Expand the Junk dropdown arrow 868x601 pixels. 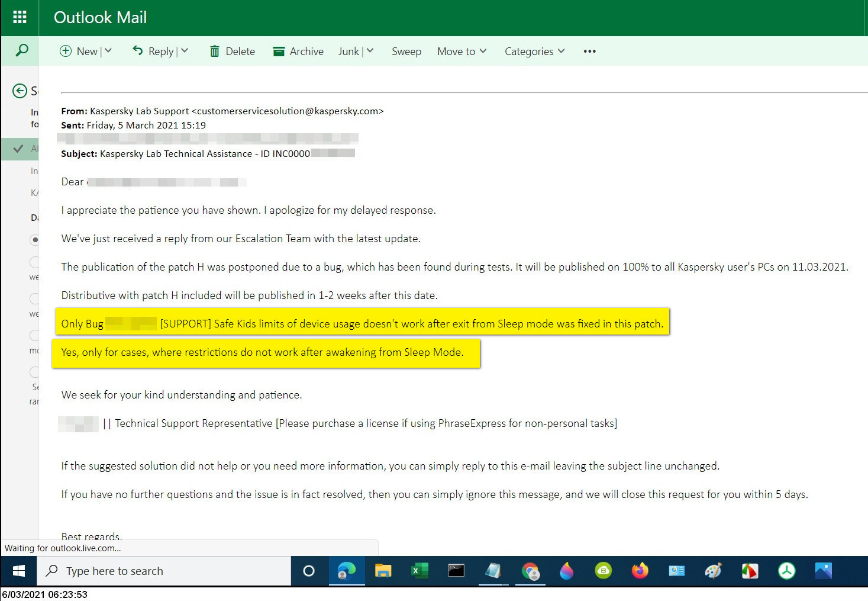click(370, 51)
